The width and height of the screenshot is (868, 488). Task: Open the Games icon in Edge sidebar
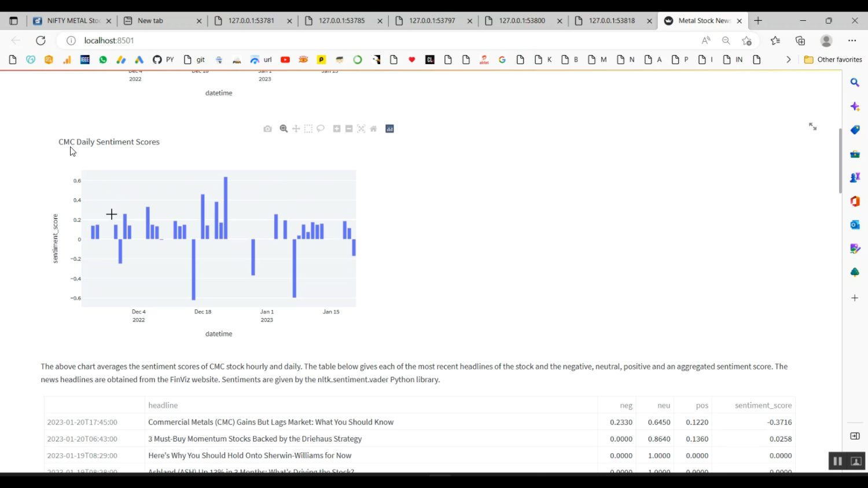855,178
